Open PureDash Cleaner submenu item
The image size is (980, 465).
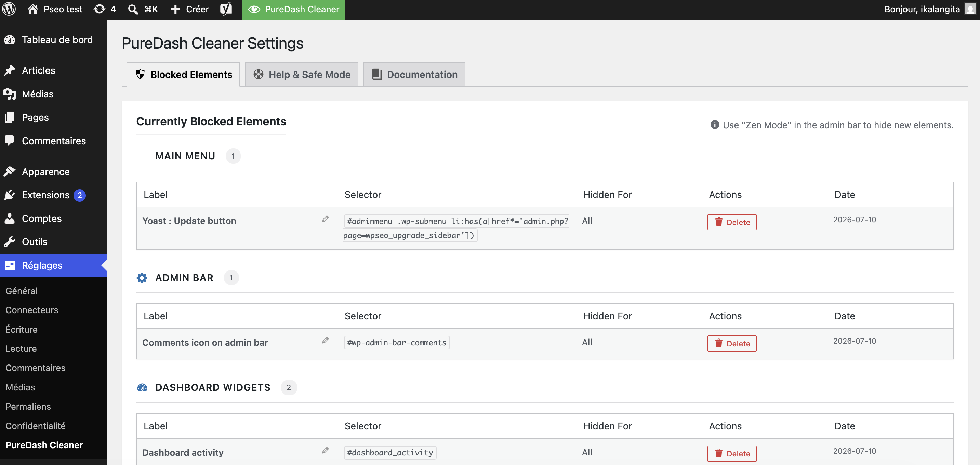pos(44,445)
